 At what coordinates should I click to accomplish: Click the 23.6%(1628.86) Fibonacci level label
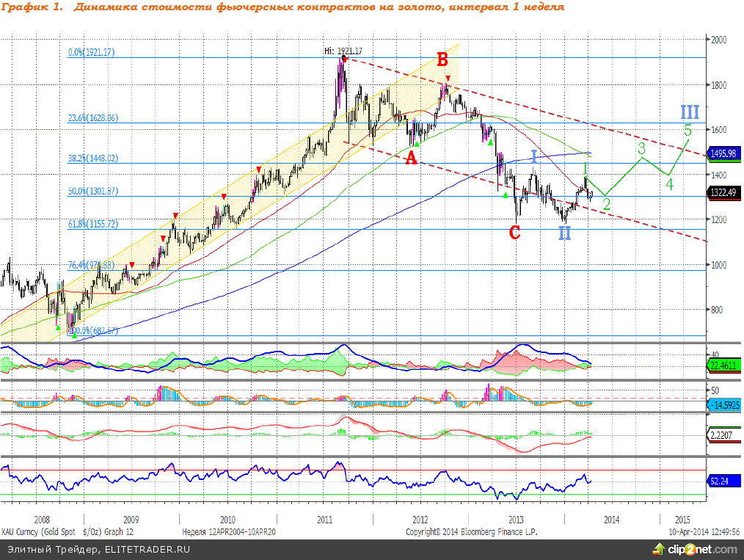[x=92, y=117]
